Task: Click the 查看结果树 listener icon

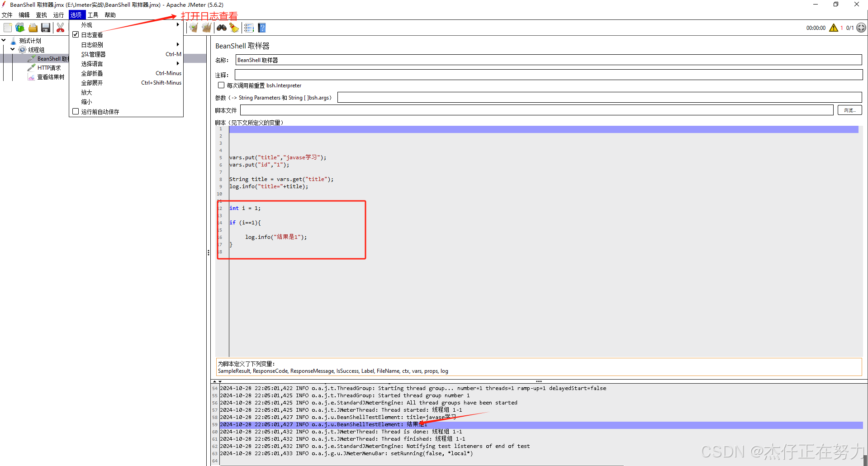Action: (x=31, y=77)
